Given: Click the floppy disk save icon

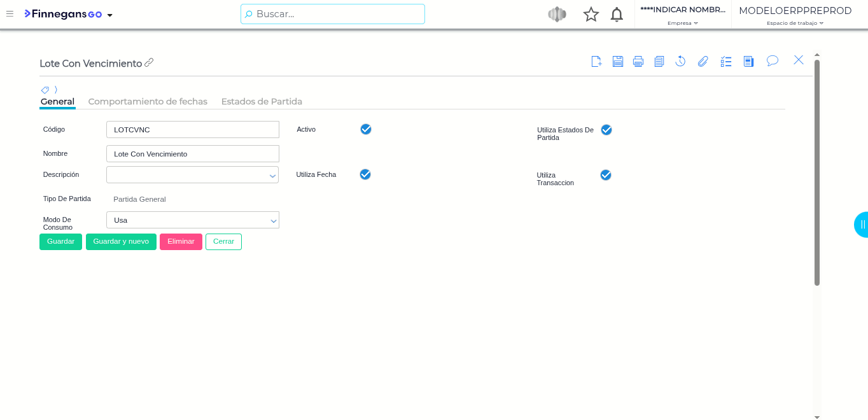Looking at the screenshot, I should click(x=617, y=61).
